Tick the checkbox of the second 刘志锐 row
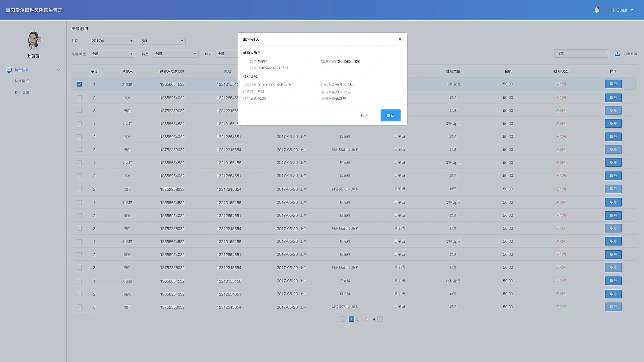644x362 pixels. point(79,124)
